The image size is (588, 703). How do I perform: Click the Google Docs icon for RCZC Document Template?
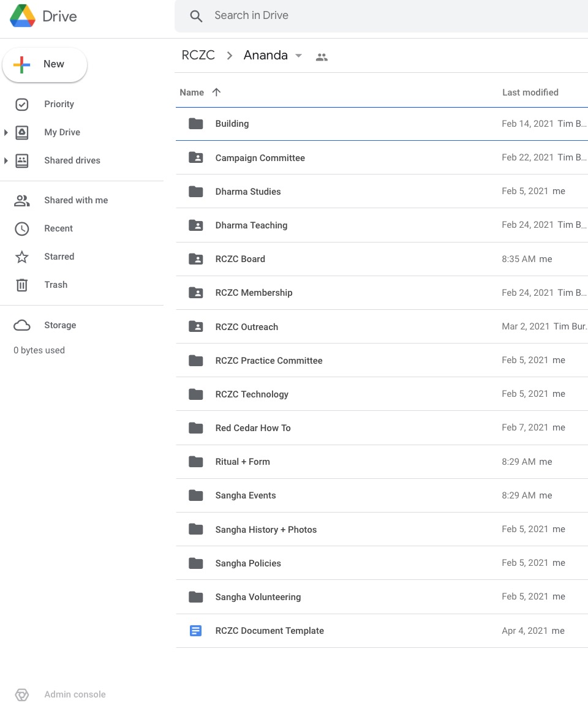[195, 631]
